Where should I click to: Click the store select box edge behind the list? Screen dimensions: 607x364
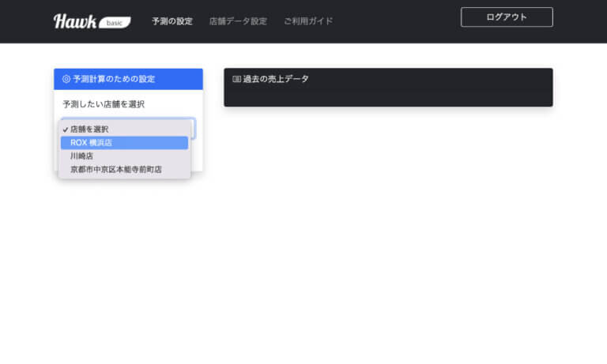193,128
